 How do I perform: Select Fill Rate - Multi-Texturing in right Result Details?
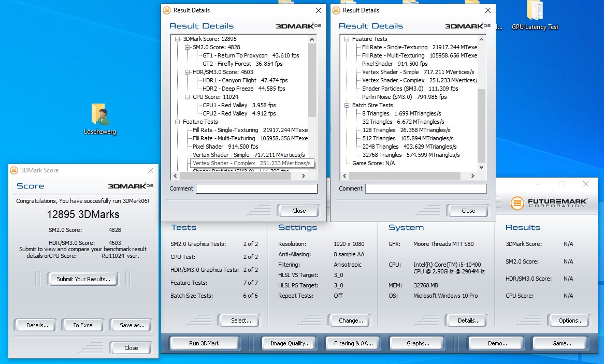click(x=419, y=55)
